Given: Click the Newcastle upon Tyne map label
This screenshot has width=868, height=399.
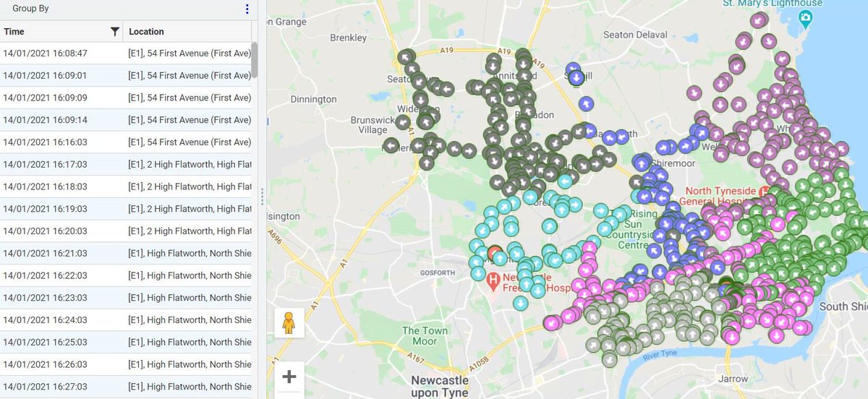Looking at the screenshot, I should pos(440,387).
